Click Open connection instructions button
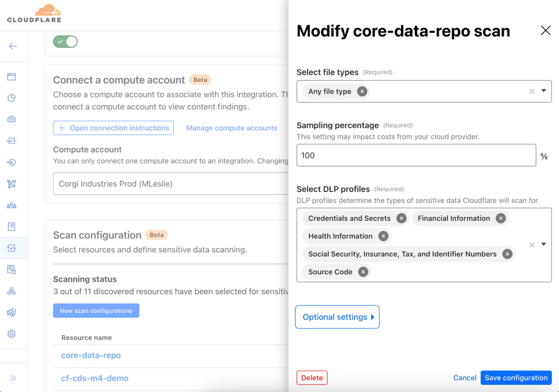This screenshot has width=559, height=392. point(113,128)
